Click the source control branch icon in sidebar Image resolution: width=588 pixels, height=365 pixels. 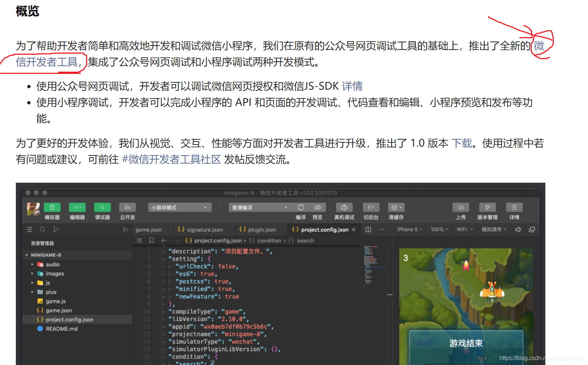pos(56,229)
